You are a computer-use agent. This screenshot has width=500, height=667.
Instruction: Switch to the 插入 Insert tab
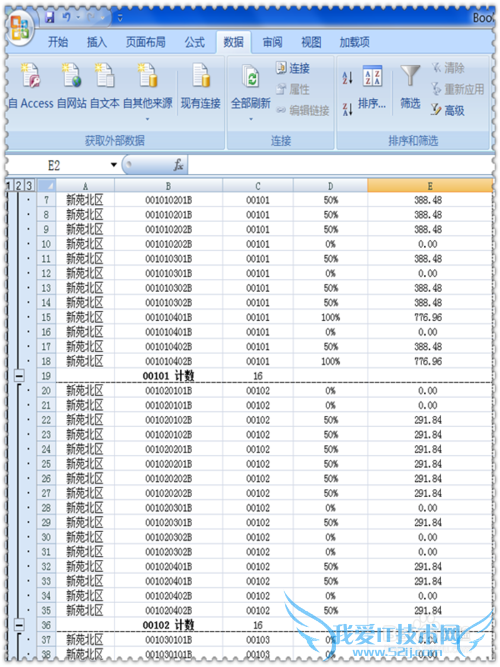coord(97,42)
